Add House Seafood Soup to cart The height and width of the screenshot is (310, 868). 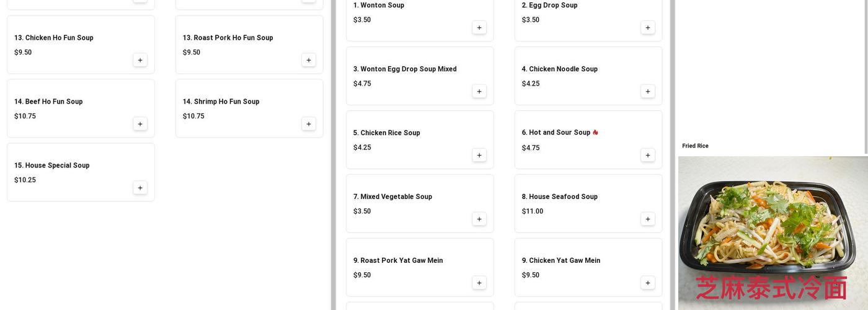pos(648,219)
